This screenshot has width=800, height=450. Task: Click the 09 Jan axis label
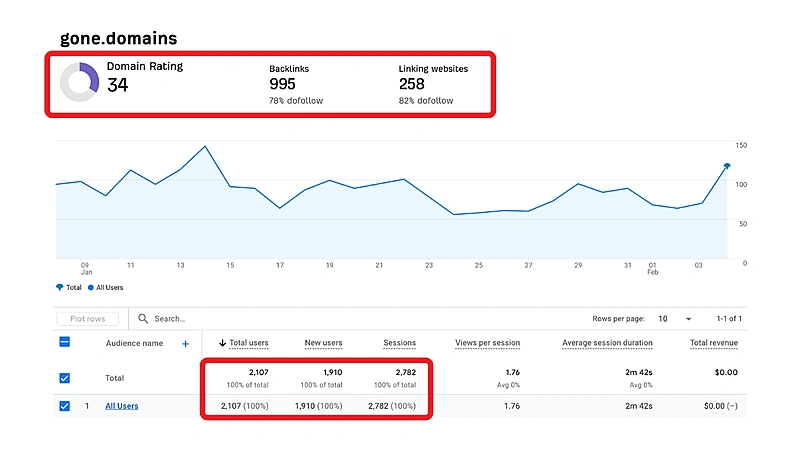[86, 269]
